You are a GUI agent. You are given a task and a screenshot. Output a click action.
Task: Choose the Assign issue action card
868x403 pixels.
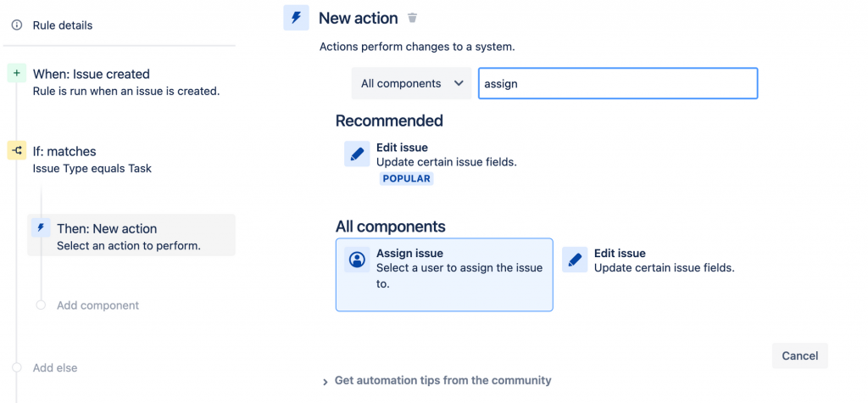pyautogui.click(x=444, y=274)
